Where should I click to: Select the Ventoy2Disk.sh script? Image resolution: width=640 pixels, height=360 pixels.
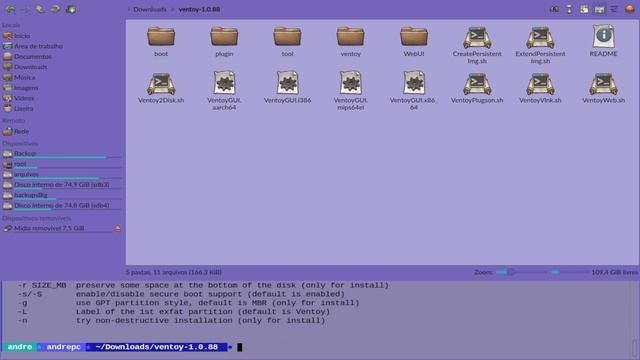[x=161, y=88]
